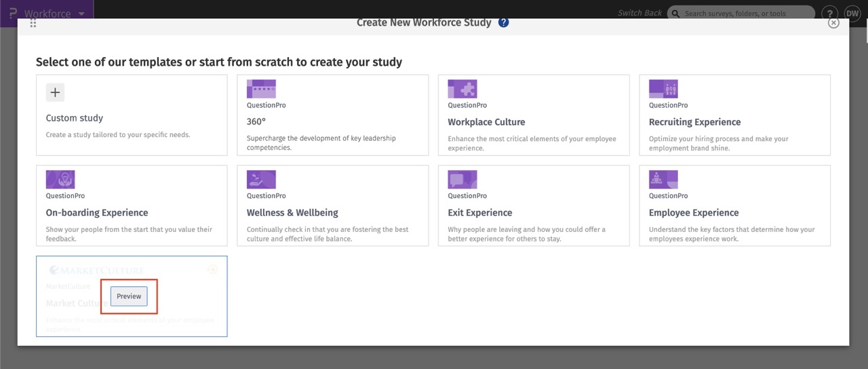Grab the dialog drag handle dots

tap(33, 23)
